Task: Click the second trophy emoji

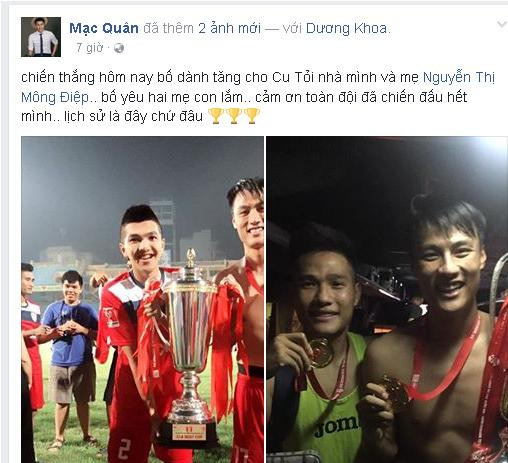Action: (x=234, y=116)
